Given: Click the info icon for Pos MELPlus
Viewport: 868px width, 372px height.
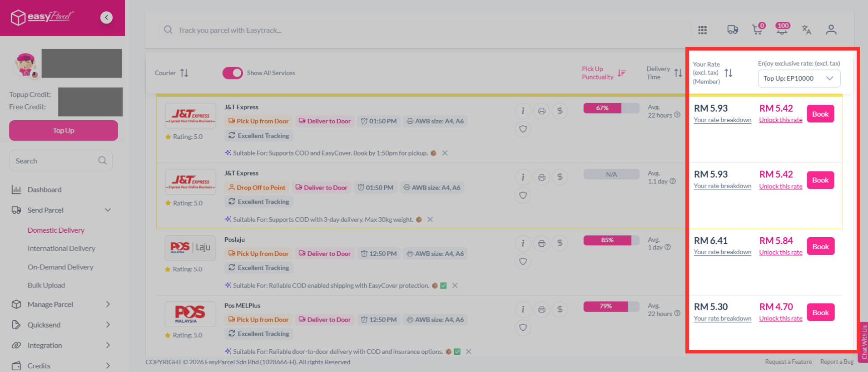Looking at the screenshot, I should coord(523,309).
